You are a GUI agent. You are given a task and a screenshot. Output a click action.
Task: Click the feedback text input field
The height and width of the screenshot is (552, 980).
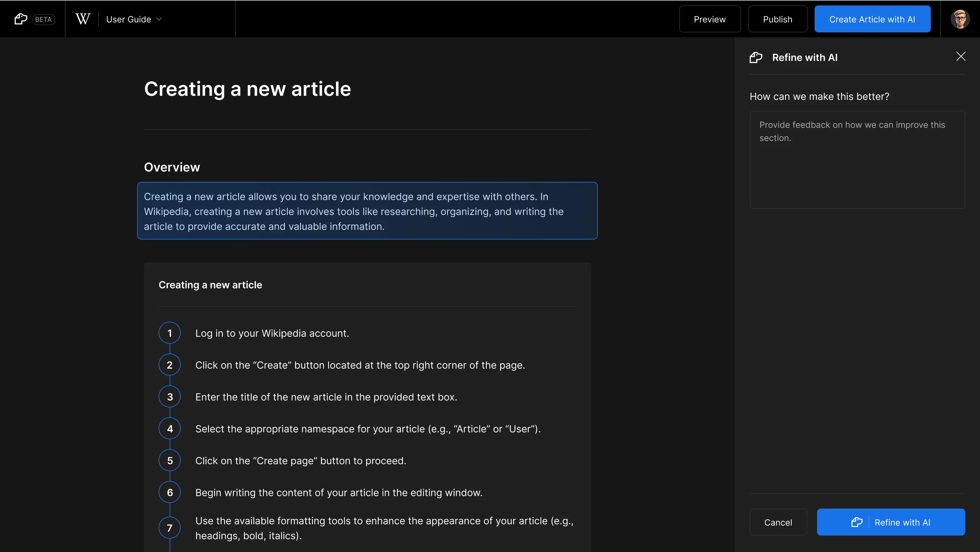[x=857, y=160]
